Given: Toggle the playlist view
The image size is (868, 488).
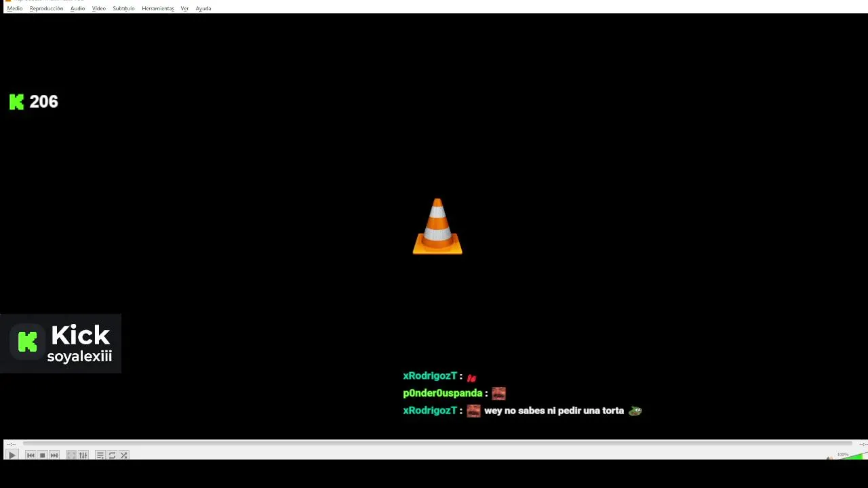Looking at the screenshot, I should [100, 455].
